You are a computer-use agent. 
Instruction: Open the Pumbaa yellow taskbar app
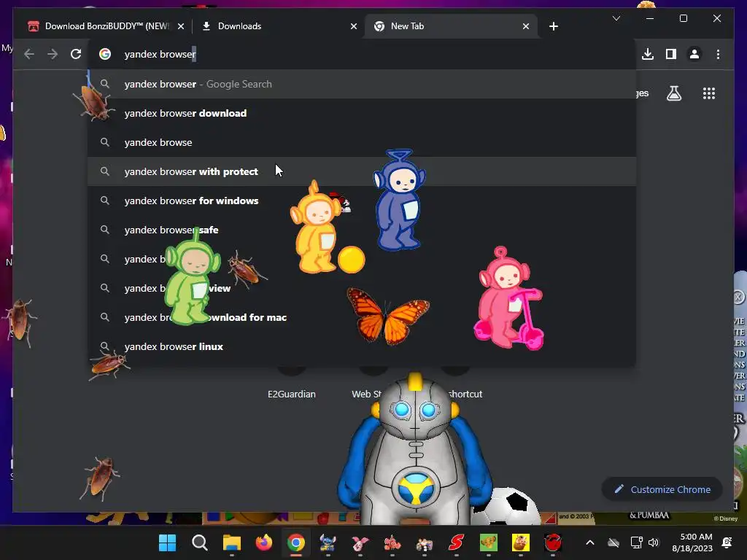coord(521,542)
